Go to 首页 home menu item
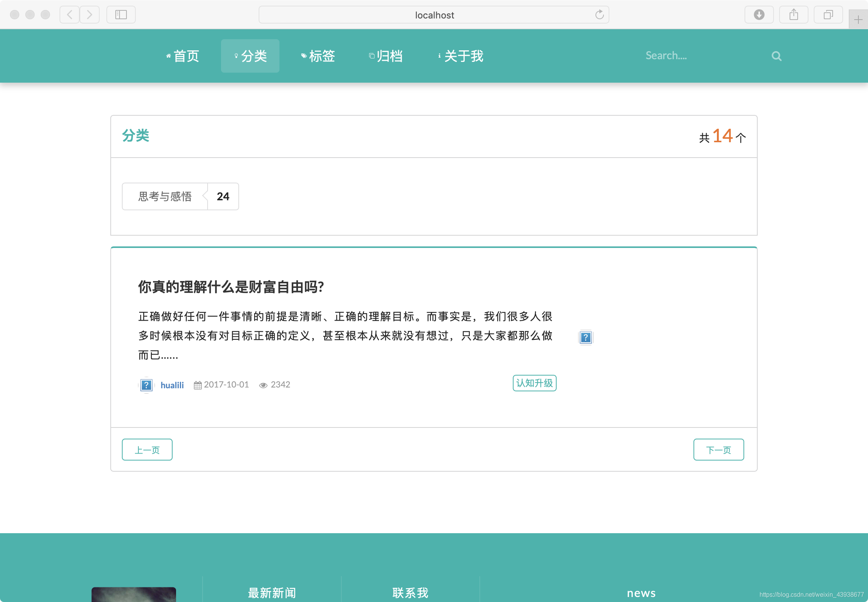Viewport: 868px width, 602px height. coord(183,56)
